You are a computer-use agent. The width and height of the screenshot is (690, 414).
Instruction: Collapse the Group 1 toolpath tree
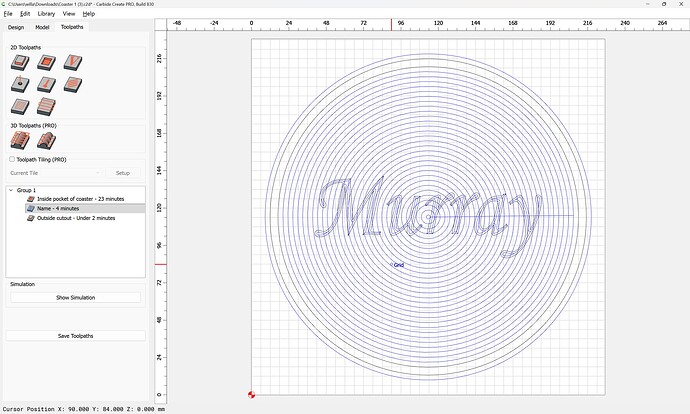point(11,190)
